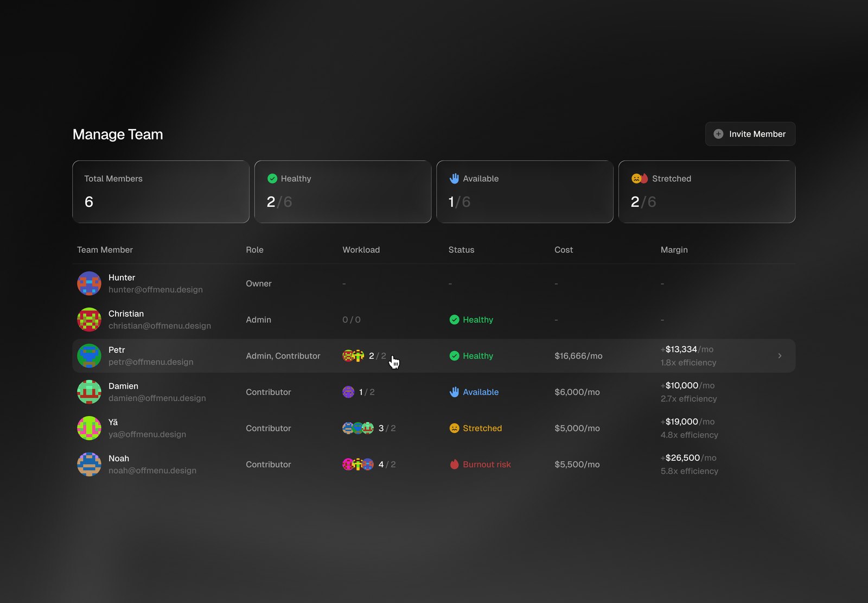Click Damien's pixel avatar
This screenshot has height=603, width=868.
click(89, 392)
